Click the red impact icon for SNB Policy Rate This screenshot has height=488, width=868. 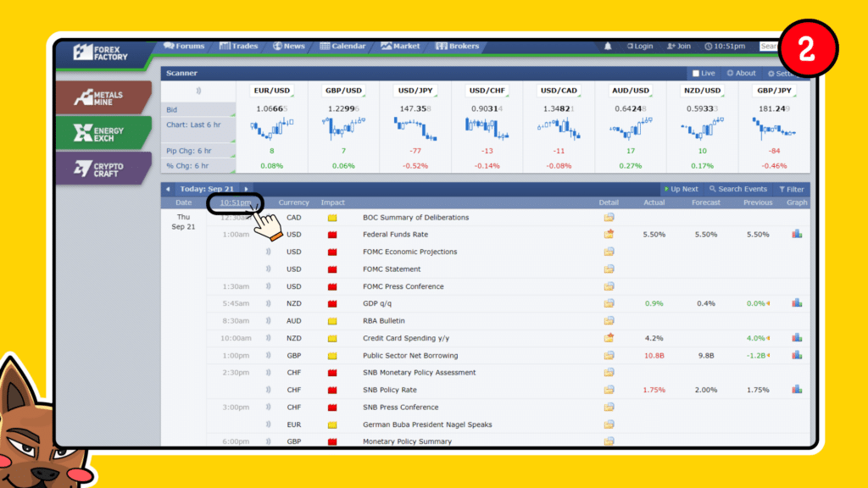tap(332, 390)
